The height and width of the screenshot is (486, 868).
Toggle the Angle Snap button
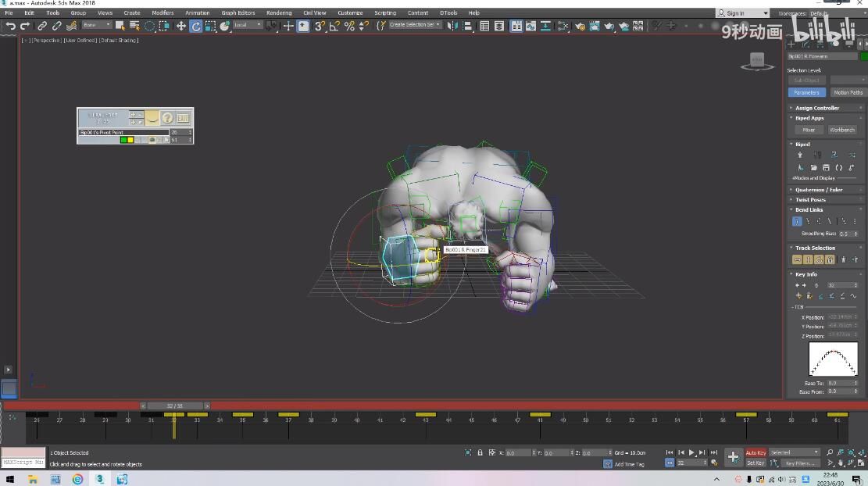[x=334, y=26]
